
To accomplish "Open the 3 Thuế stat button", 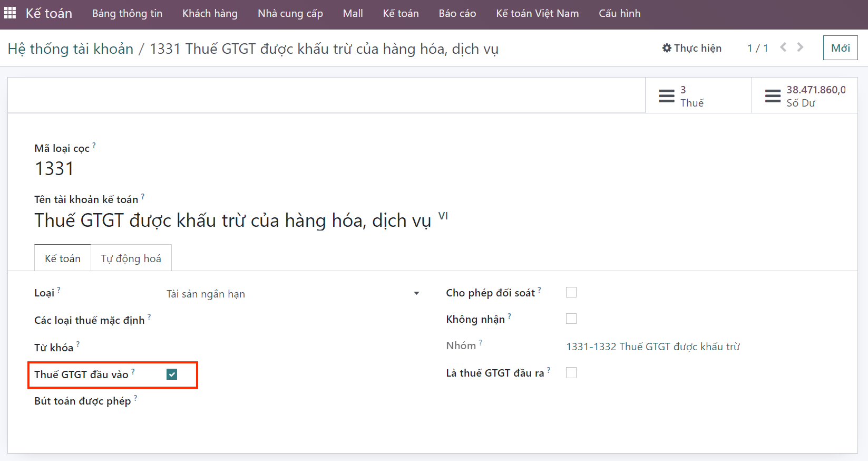I will pos(698,96).
